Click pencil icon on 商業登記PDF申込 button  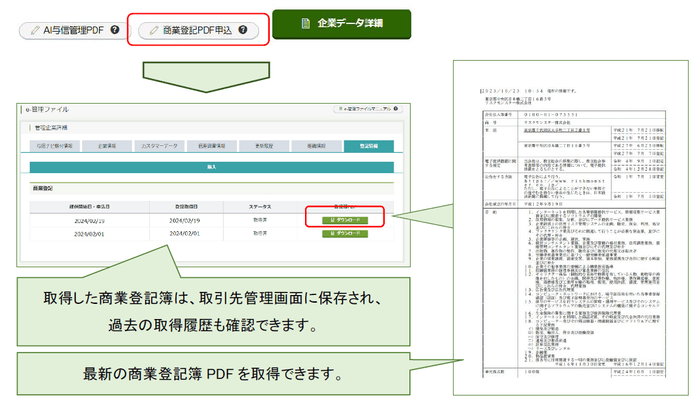[x=153, y=30]
